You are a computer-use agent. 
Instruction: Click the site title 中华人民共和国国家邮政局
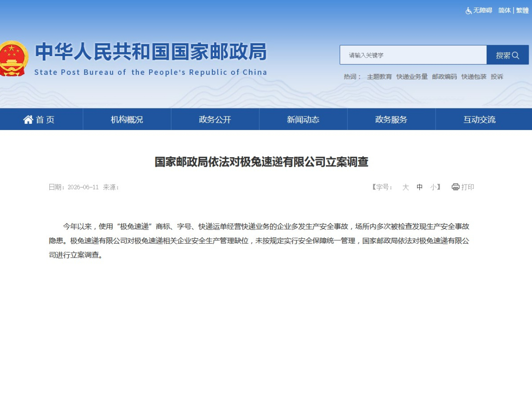tap(150, 52)
